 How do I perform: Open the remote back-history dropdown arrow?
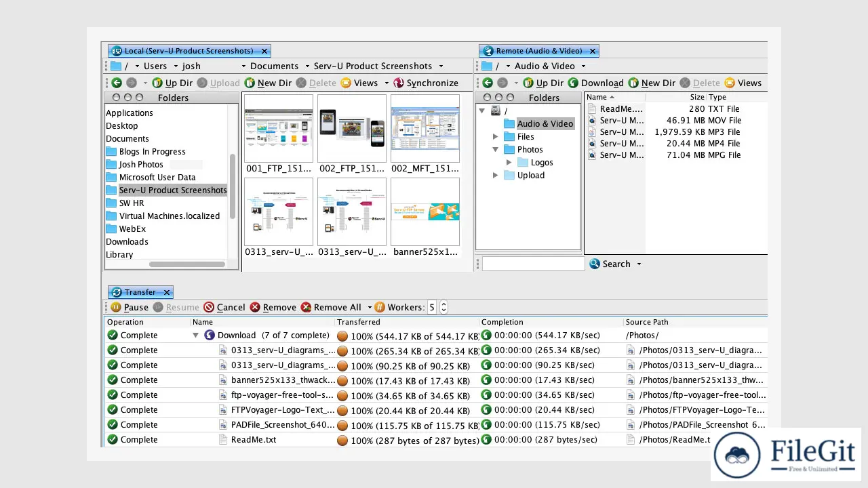click(x=515, y=83)
